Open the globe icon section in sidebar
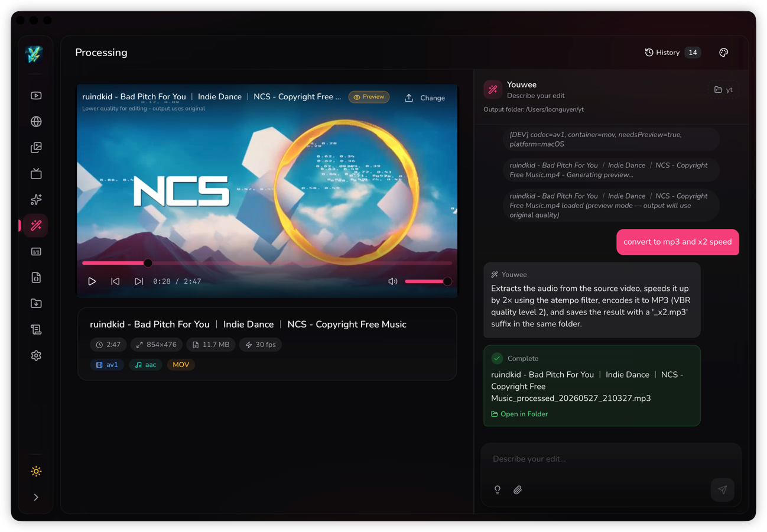767x532 pixels. [36, 122]
